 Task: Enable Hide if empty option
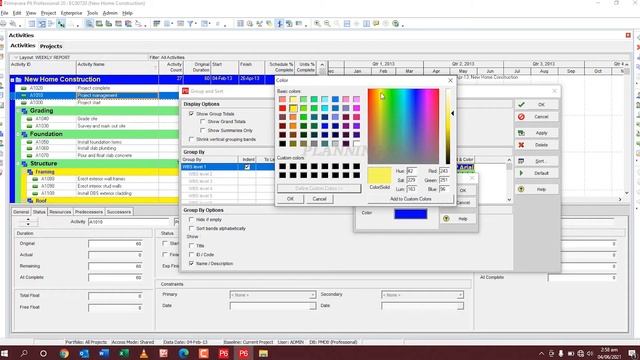point(191,220)
